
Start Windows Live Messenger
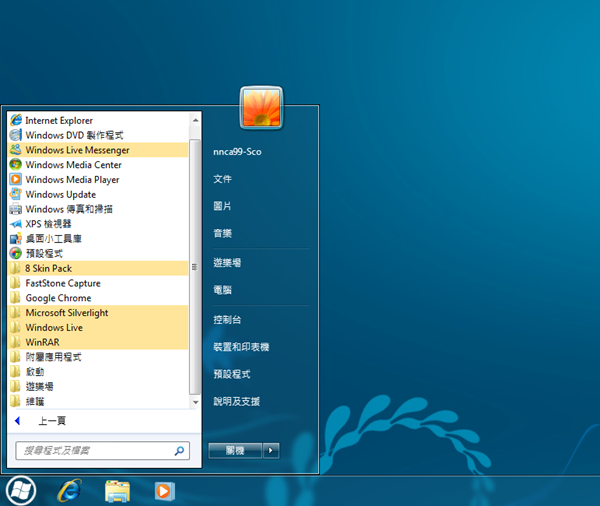point(98,150)
